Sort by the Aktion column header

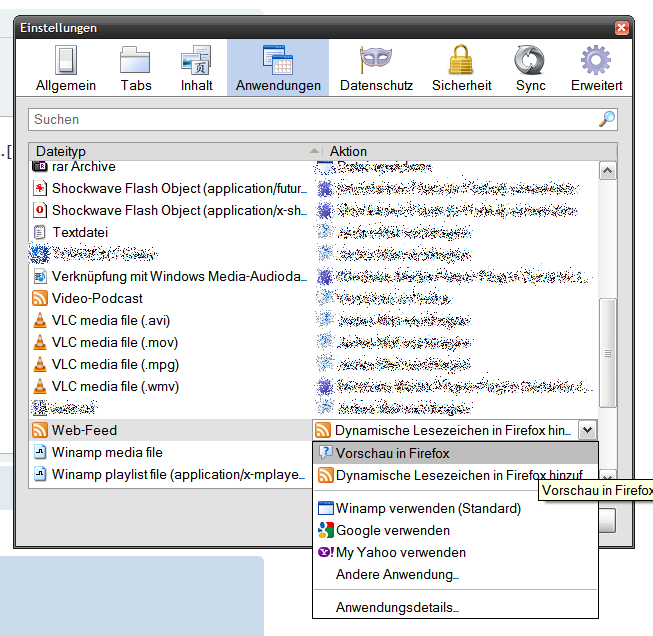(469, 151)
